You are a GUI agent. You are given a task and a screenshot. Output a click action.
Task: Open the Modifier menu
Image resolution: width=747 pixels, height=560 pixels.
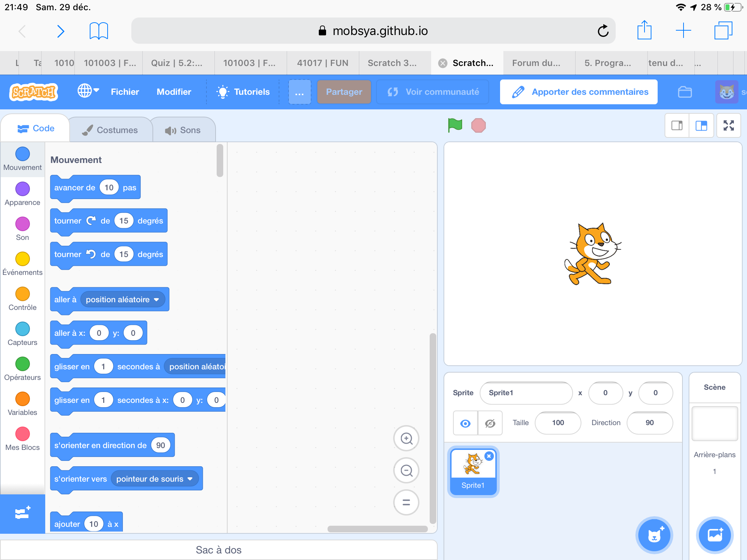pos(174,92)
